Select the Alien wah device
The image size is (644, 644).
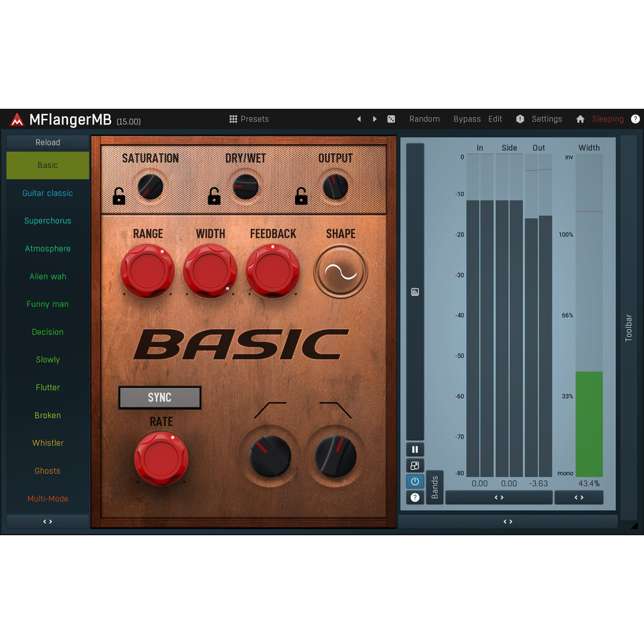click(x=48, y=276)
